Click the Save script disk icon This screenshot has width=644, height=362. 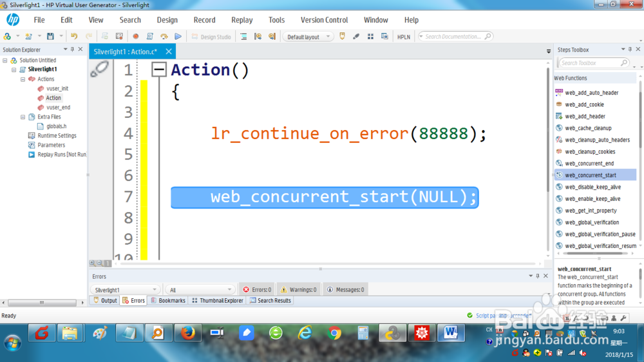point(50,37)
